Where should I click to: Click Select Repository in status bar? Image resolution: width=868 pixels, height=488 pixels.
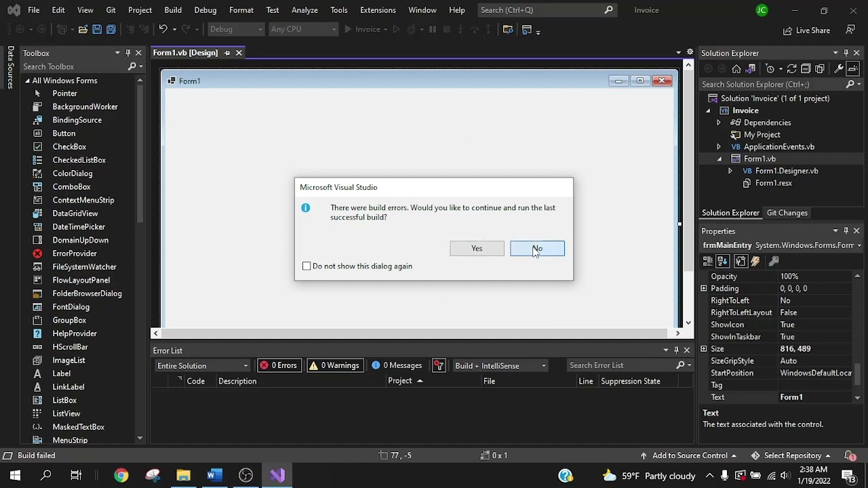click(x=791, y=455)
